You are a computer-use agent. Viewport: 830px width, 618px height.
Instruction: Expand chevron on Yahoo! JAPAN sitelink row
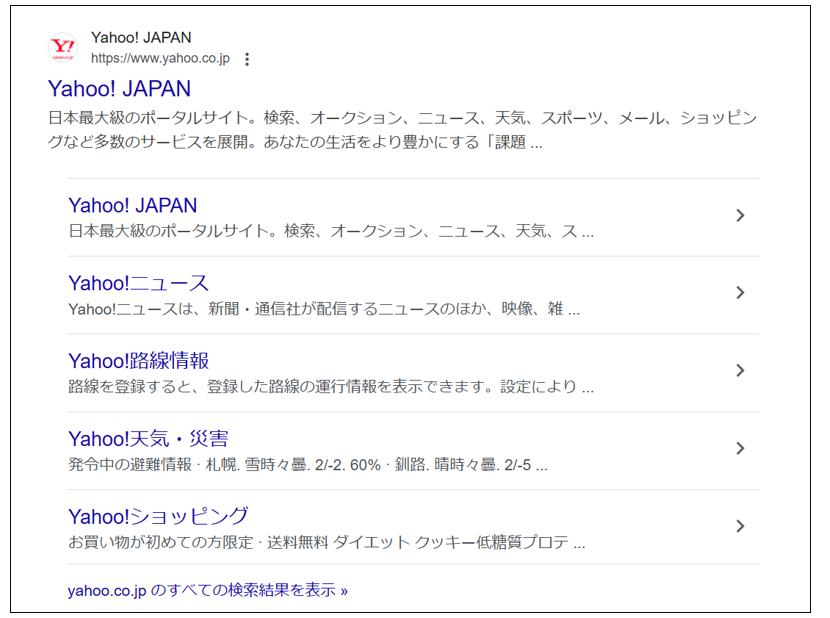coord(740,216)
